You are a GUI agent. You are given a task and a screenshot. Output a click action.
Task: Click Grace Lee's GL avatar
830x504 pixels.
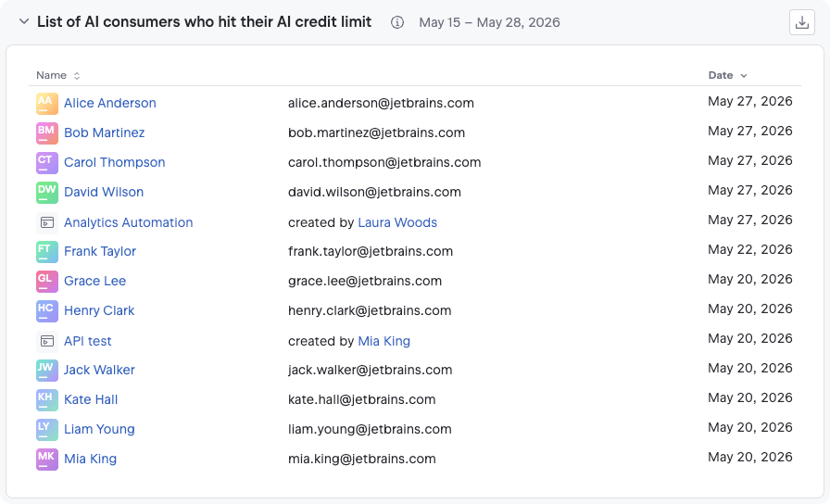coord(47,281)
